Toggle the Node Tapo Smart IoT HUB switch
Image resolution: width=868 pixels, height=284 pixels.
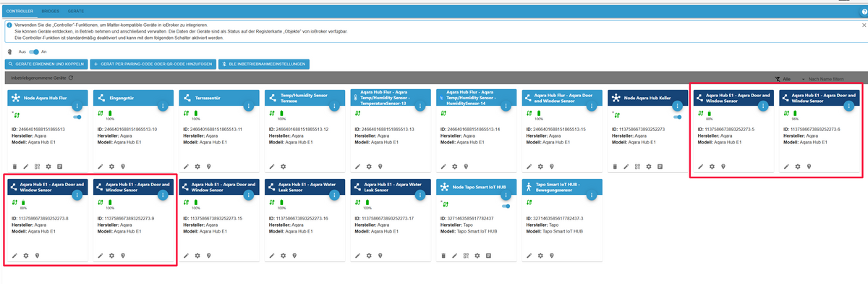point(506,206)
